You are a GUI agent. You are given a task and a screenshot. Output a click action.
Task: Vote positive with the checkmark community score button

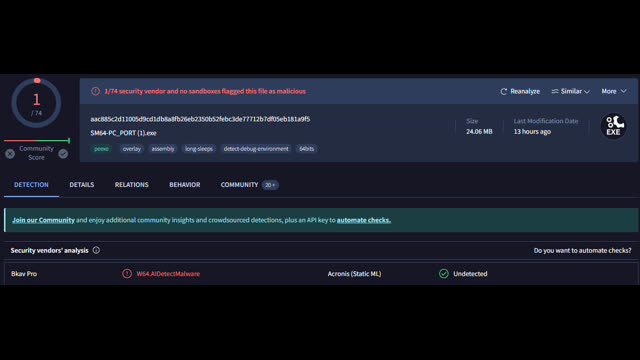pos(63,153)
